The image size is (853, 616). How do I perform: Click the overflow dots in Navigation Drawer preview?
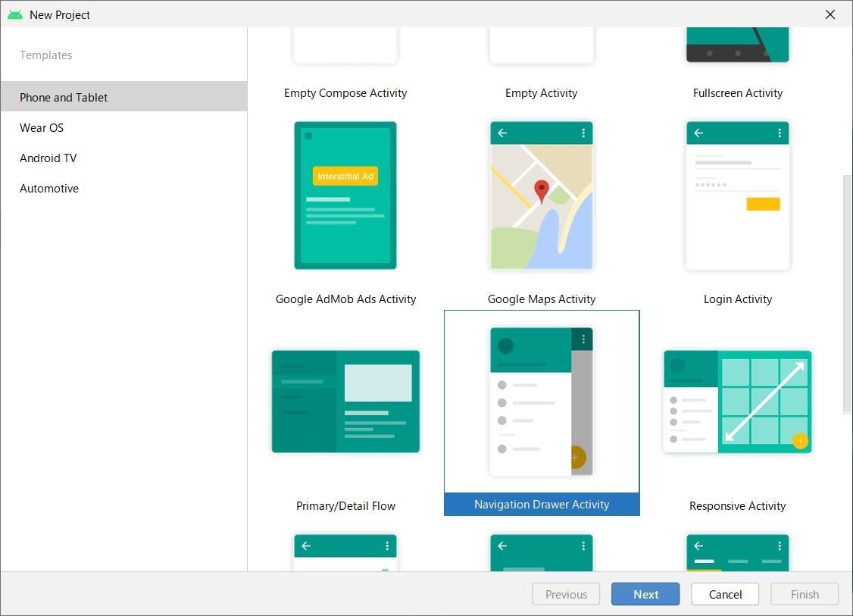coord(583,339)
